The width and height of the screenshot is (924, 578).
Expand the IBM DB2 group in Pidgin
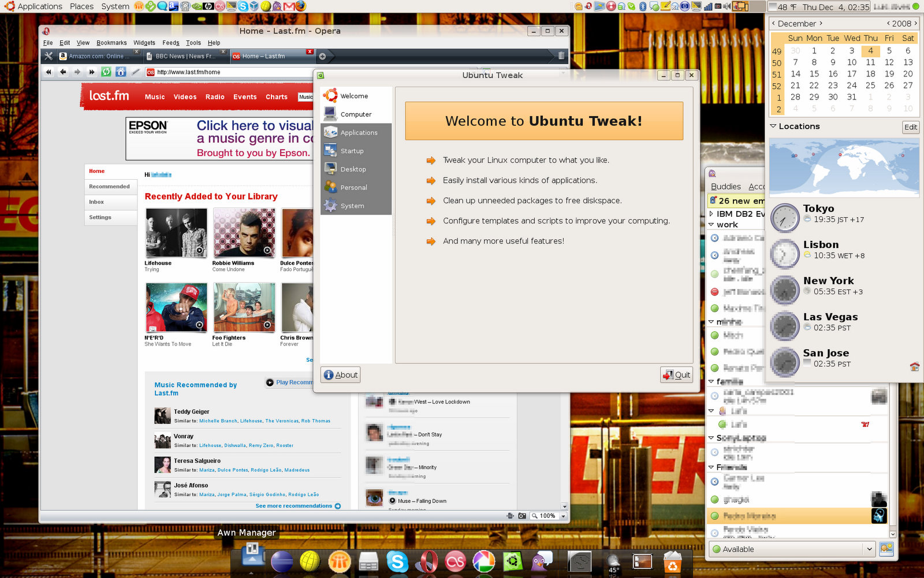point(711,214)
